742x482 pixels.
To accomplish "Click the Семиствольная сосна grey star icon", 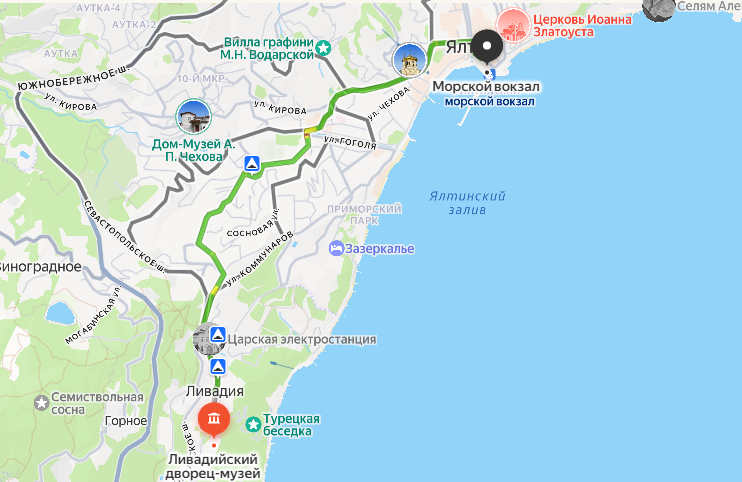I will click(42, 403).
